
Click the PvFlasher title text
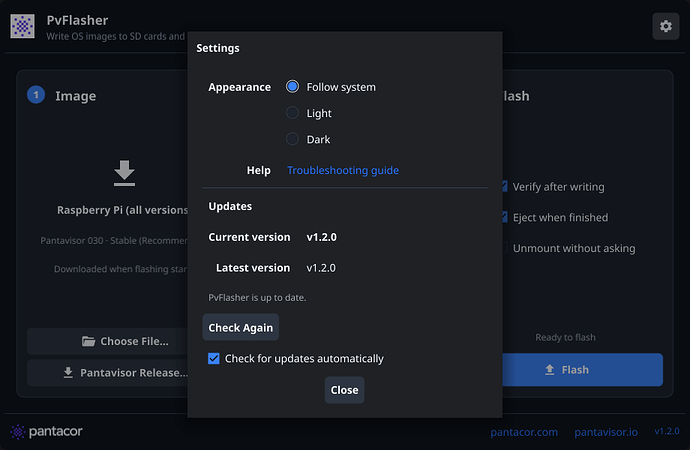(x=77, y=20)
